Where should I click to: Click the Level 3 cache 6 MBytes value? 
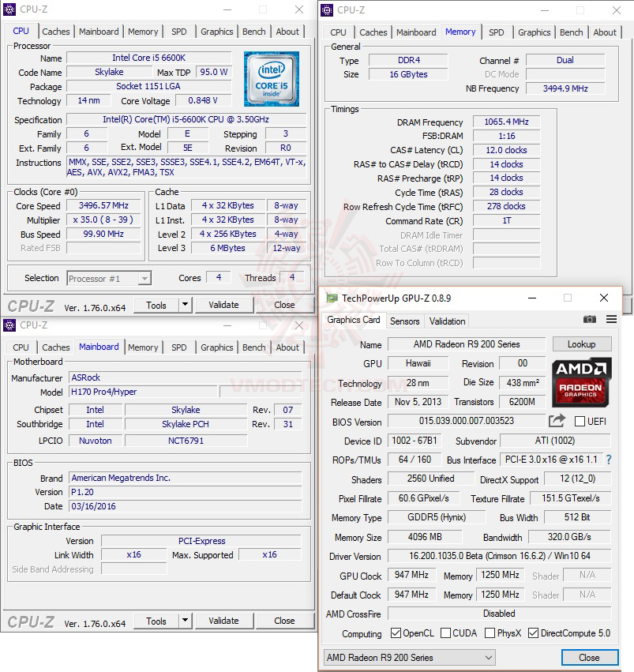[x=227, y=248]
